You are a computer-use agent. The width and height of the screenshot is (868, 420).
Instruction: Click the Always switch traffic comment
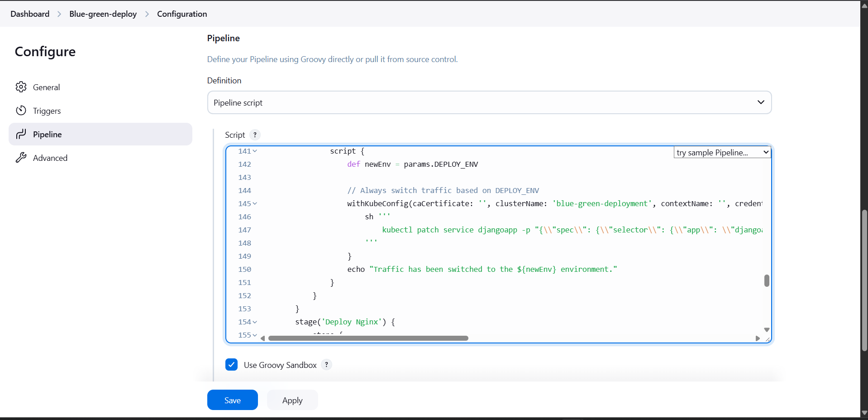pos(443,190)
